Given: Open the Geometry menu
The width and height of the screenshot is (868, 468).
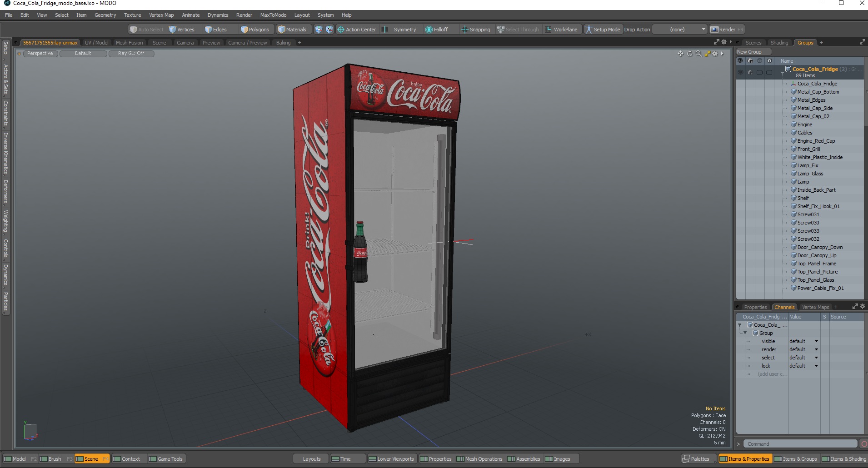Looking at the screenshot, I should tap(105, 15).
